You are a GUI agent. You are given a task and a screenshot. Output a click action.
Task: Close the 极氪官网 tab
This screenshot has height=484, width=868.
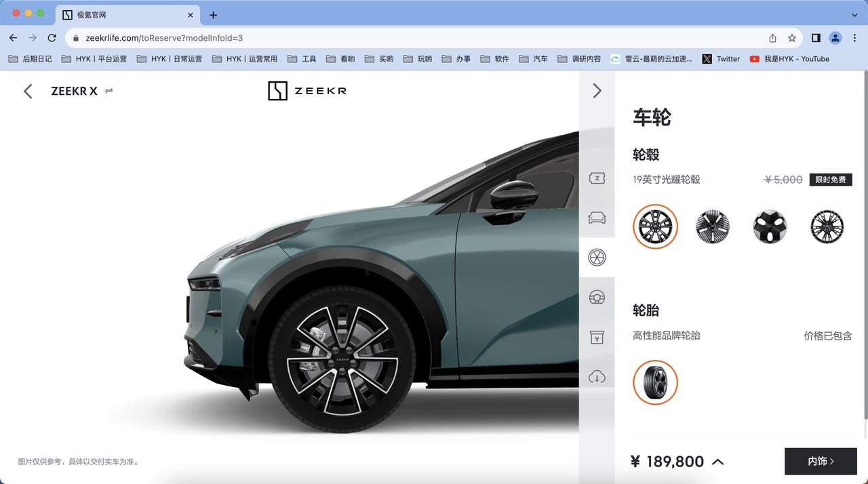[191, 15]
